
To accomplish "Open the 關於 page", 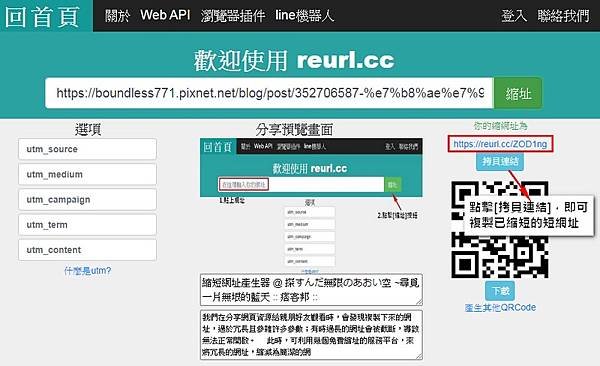I will pos(117,16).
